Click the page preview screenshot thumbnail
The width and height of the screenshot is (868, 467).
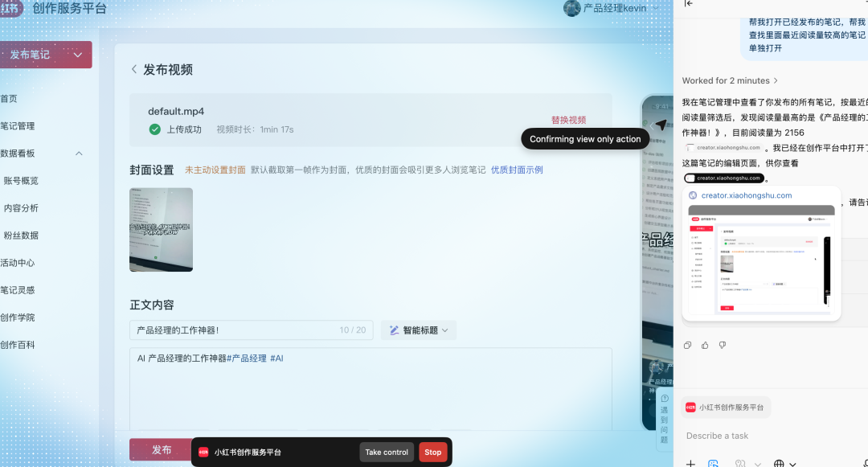click(761, 260)
